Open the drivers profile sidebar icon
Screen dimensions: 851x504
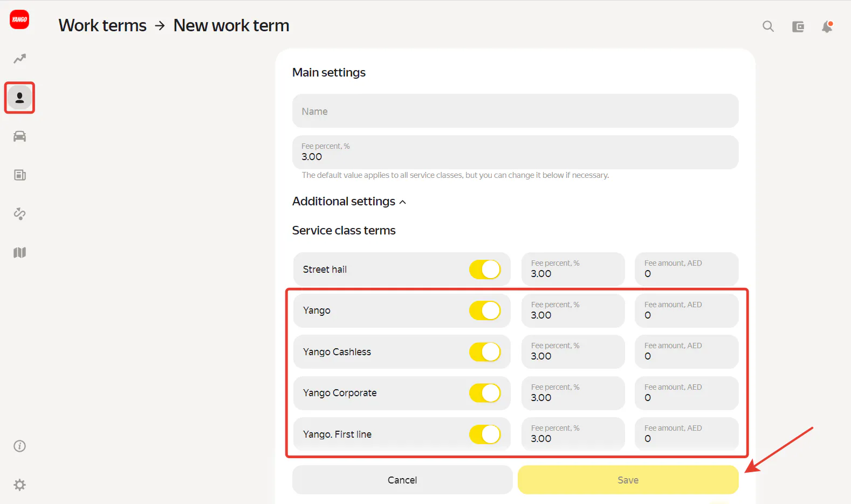pyautogui.click(x=20, y=98)
